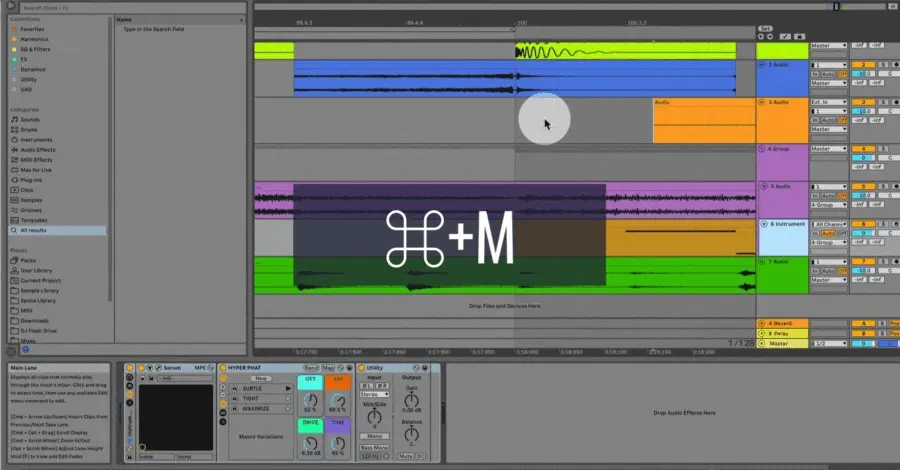Open 6 Instrument All Channels dropdown

coord(828,224)
